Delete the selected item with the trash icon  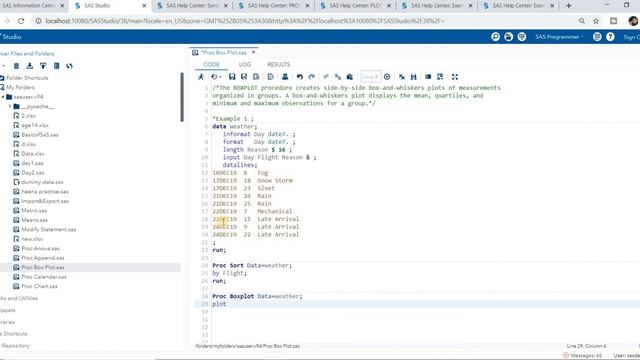[16, 66]
